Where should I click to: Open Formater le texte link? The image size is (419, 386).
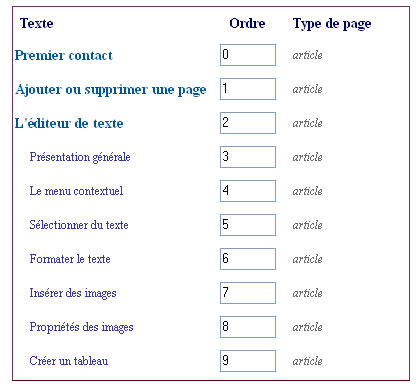[x=70, y=259]
